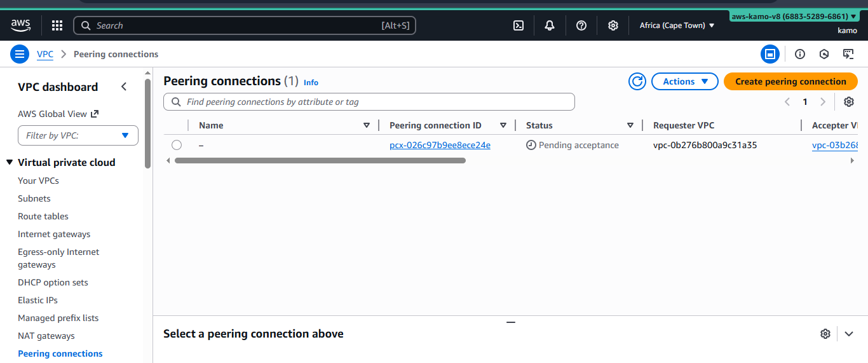Open Route tables in sidebar

coord(43,216)
